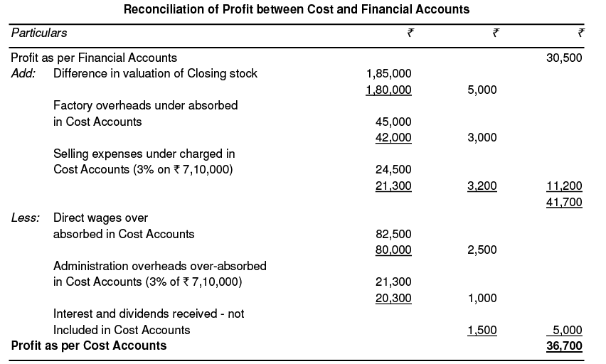Click the Less: label
The width and height of the screenshot is (606, 364).
pyautogui.click(x=26, y=218)
